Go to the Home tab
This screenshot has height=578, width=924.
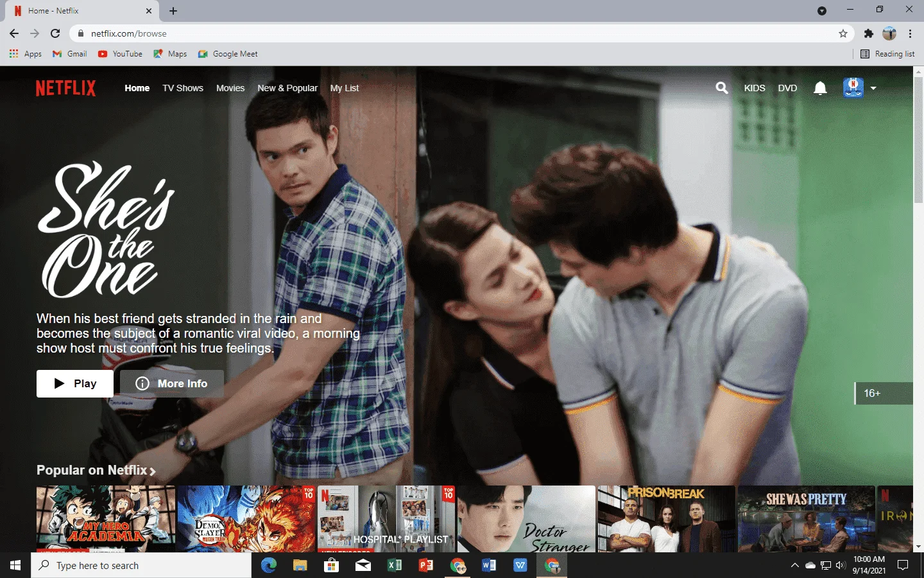click(x=137, y=88)
